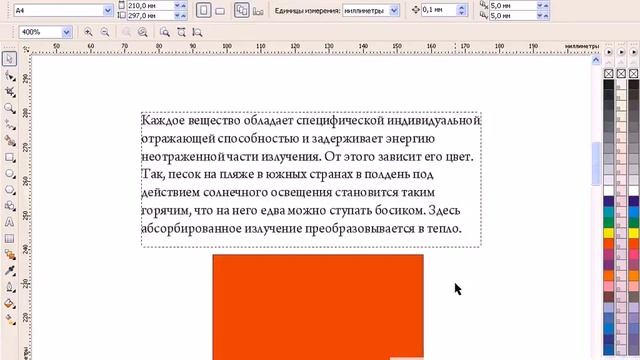Viewport: 640px width, 360px height.
Task: Select the Pick tool in the toolbox
Action: (x=9, y=59)
